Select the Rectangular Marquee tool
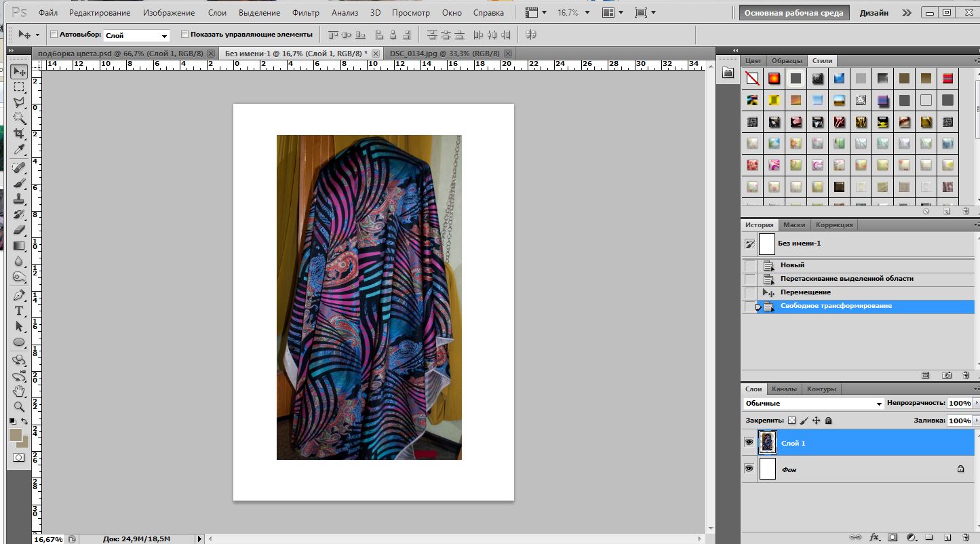 coord(19,87)
